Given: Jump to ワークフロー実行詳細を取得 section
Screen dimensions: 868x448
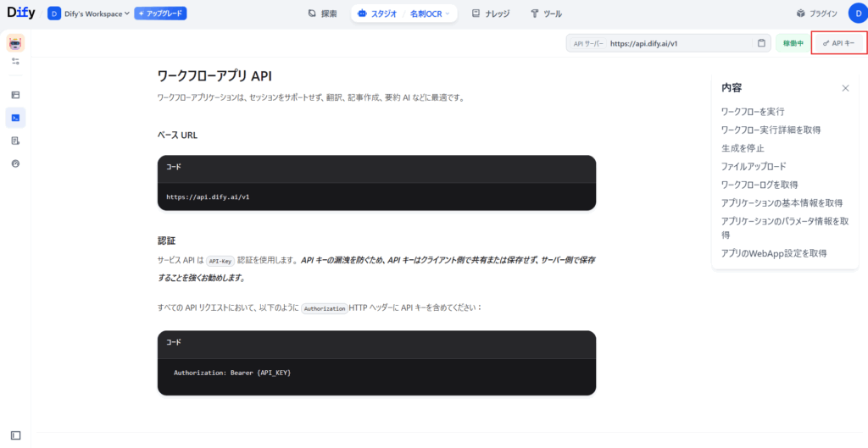Looking at the screenshot, I should point(771,130).
